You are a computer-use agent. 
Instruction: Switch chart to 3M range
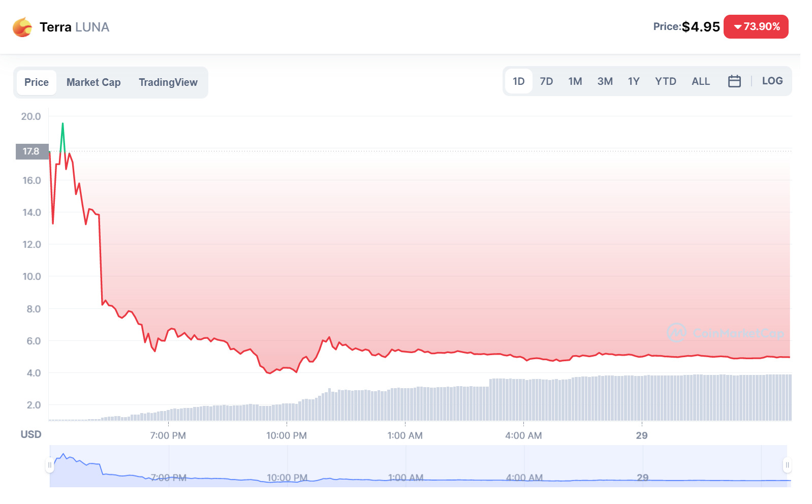coord(605,81)
